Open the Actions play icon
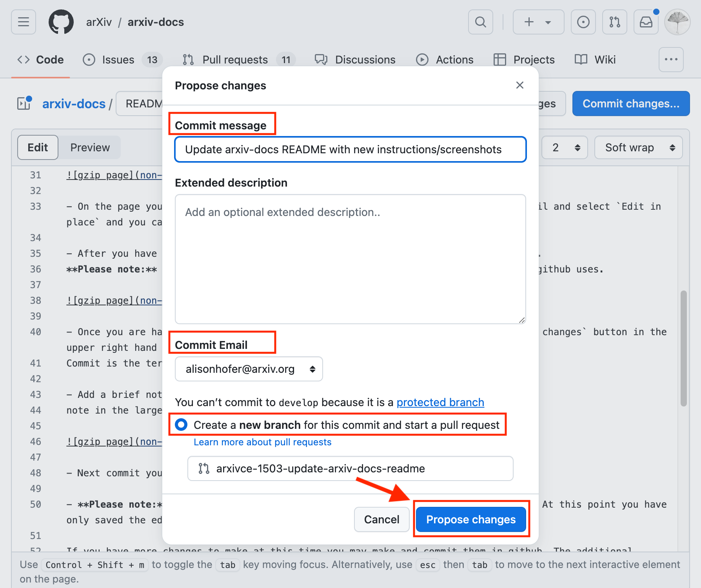The image size is (701, 588). (x=422, y=60)
